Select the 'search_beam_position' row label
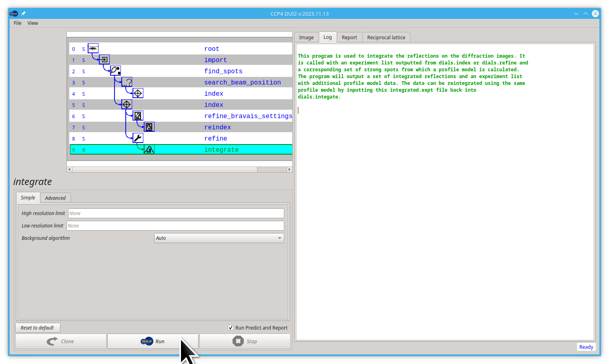This screenshot has height=364, width=609. 243,82
